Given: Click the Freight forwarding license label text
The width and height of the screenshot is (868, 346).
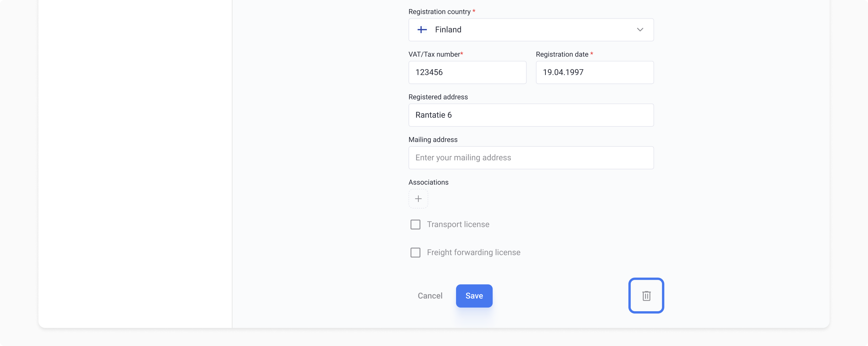Looking at the screenshot, I should tap(473, 253).
